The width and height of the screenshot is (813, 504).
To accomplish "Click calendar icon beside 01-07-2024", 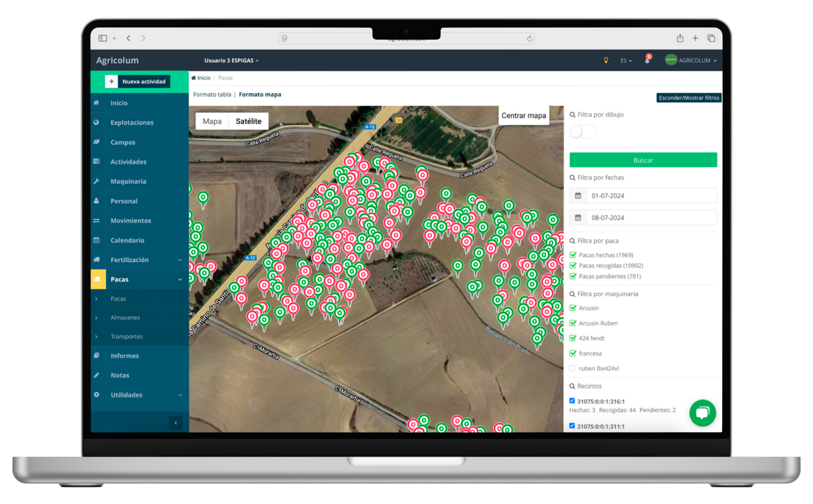I will click(578, 196).
